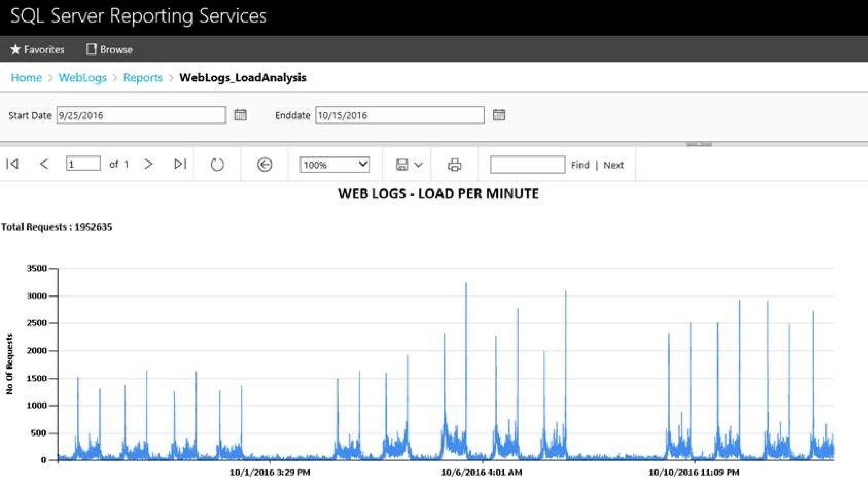This screenshot has height=491, width=868.
Task: Open the 100% zoom dropdown
Action: tap(335, 164)
